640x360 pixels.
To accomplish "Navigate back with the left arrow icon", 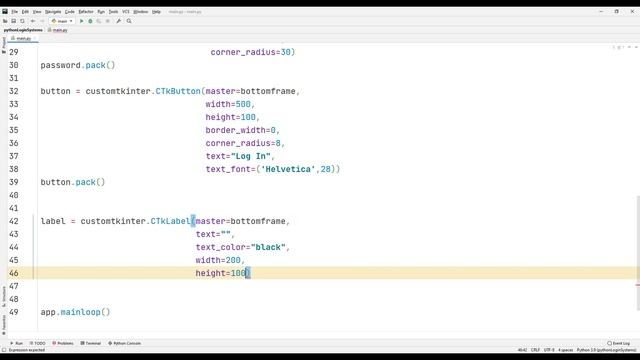I will (33, 21).
